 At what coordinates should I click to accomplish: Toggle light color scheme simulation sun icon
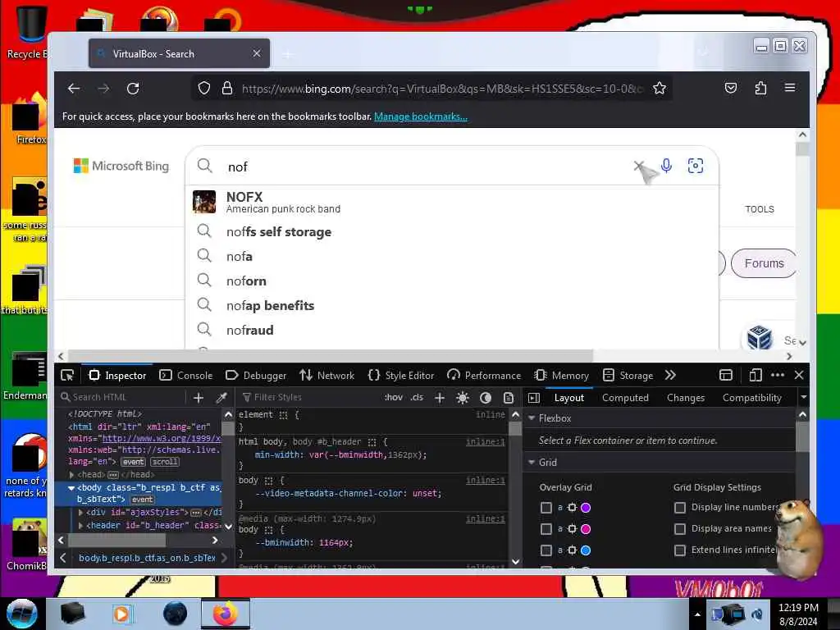[x=463, y=398]
